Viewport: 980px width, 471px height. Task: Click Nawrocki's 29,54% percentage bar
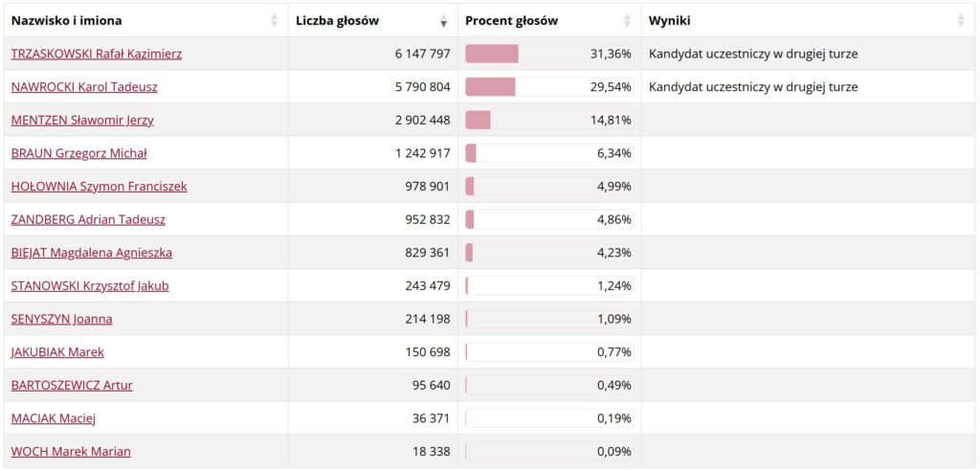click(x=549, y=87)
